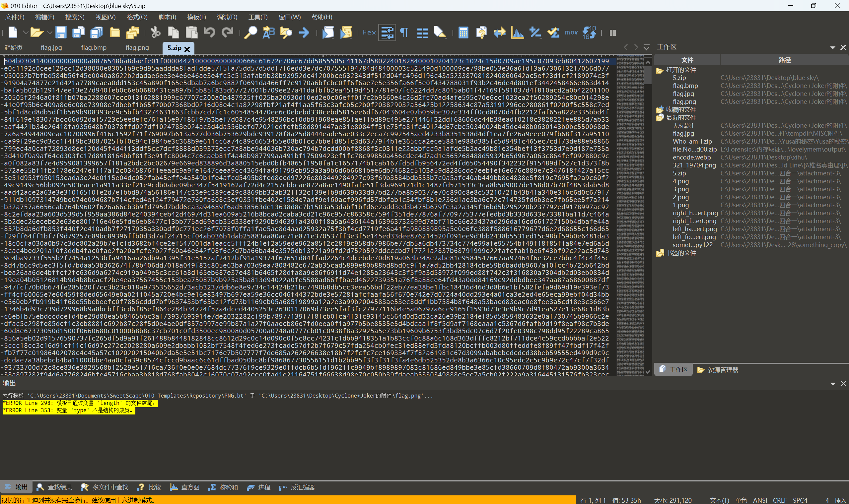Viewport: 849px width, 504px height.
Task: Switch to the 资源管理器 panel tab
Action: pyautogui.click(x=718, y=369)
